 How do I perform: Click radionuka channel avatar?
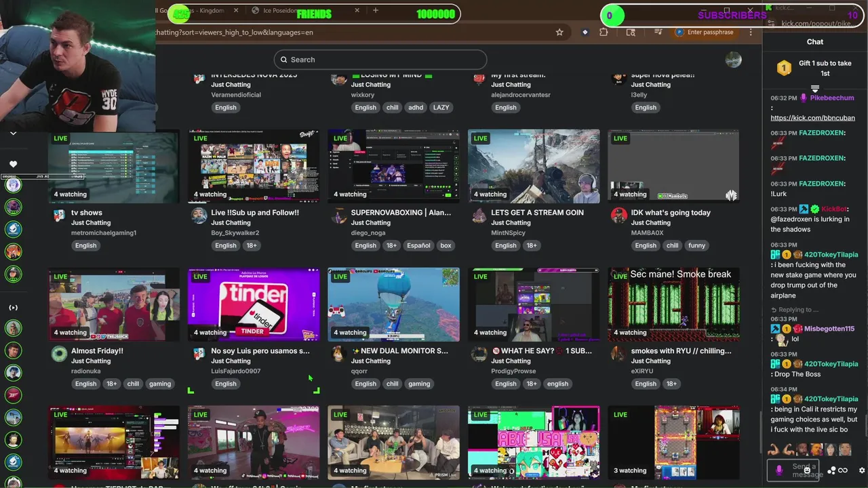point(59,354)
